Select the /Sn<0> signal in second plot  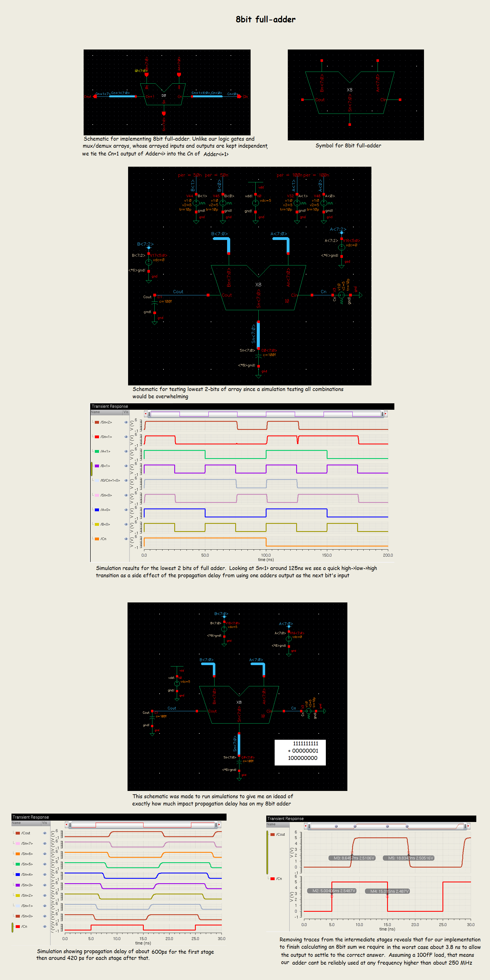27,916
